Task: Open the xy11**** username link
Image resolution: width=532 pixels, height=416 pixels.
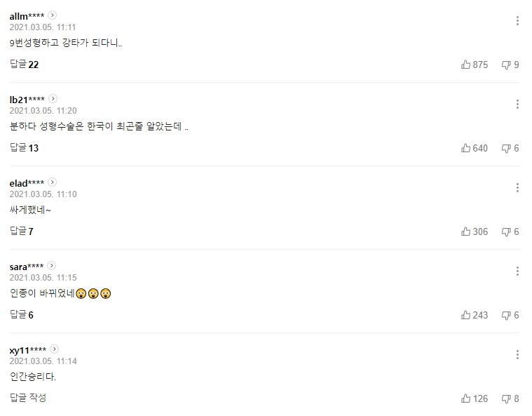Action: (28, 349)
